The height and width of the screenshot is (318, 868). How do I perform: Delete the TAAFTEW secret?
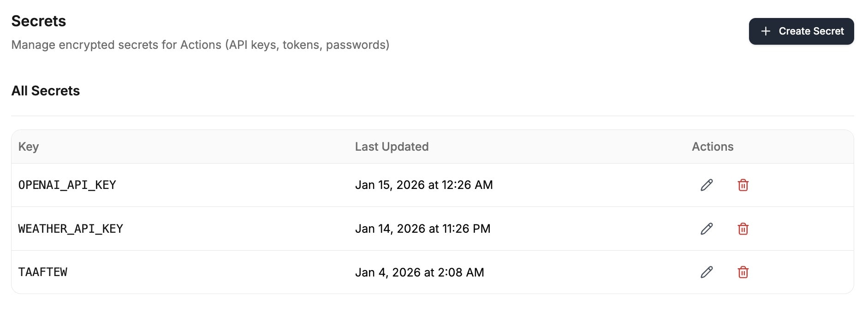click(743, 272)
